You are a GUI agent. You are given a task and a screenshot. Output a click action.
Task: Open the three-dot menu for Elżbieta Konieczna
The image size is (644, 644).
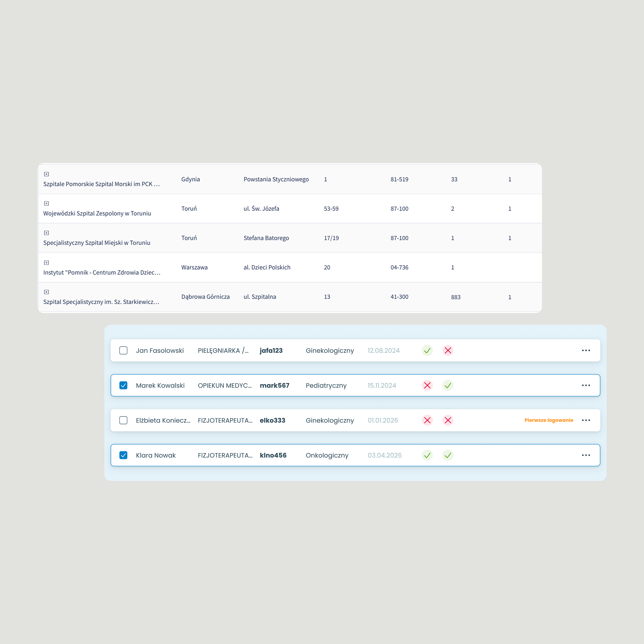click(x=586, y=420)
